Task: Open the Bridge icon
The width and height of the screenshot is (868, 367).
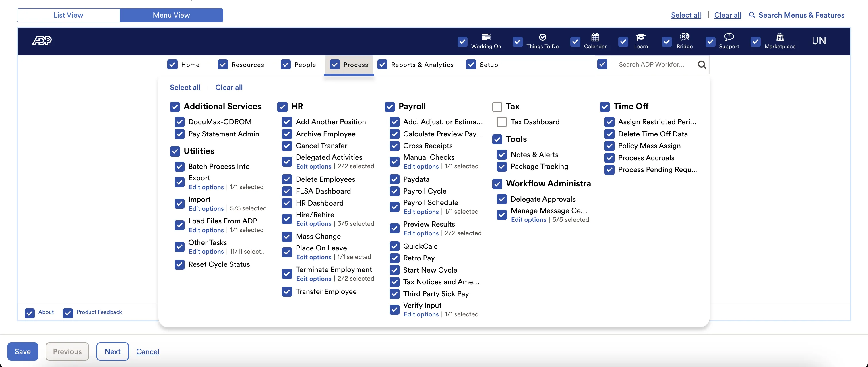Action: tap(684, 37)
